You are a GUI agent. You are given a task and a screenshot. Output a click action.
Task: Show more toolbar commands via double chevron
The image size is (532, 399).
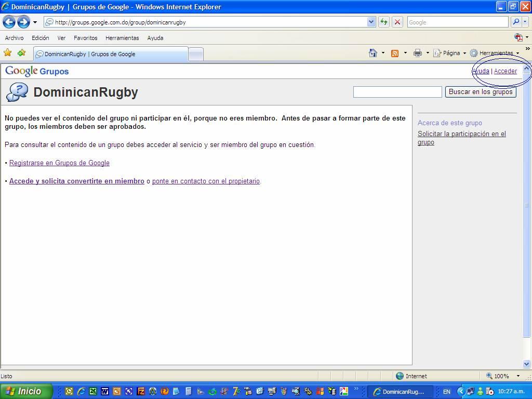pyautogui.click(x=527, y=48)
